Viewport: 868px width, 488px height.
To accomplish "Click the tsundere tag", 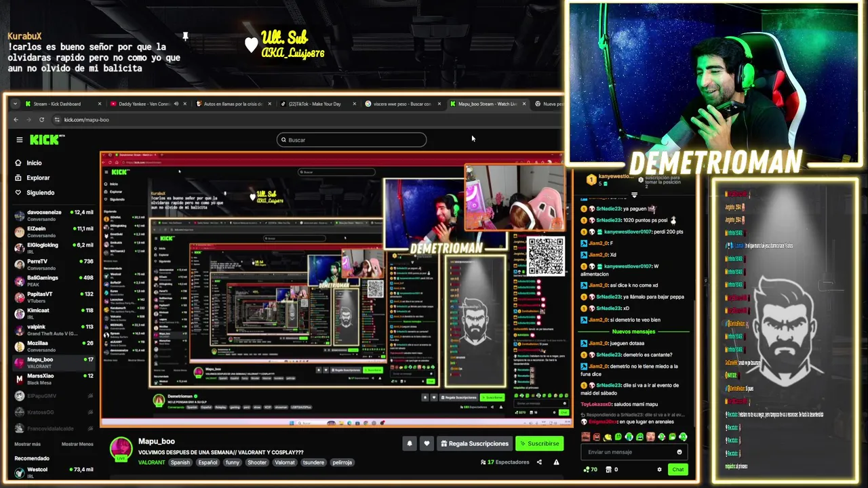I will [314, 462].
